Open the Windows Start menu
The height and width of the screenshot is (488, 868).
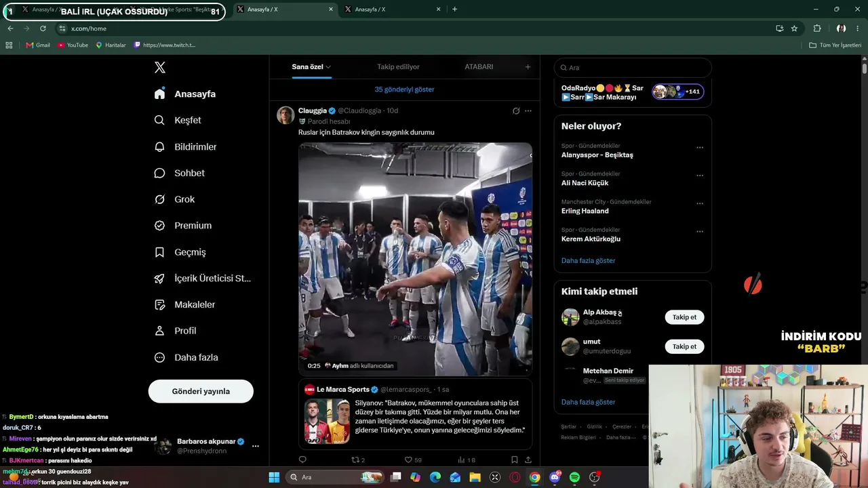(x=274, y=477)
